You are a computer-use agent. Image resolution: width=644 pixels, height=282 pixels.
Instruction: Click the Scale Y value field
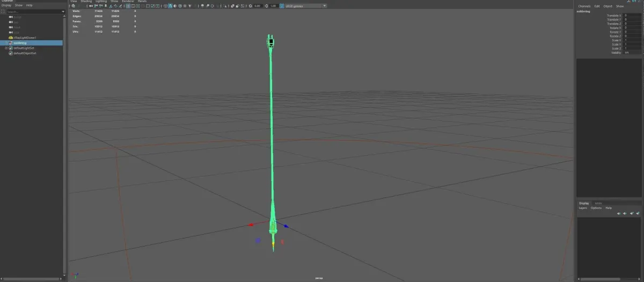pyautogui.click(x=632, y=45)
